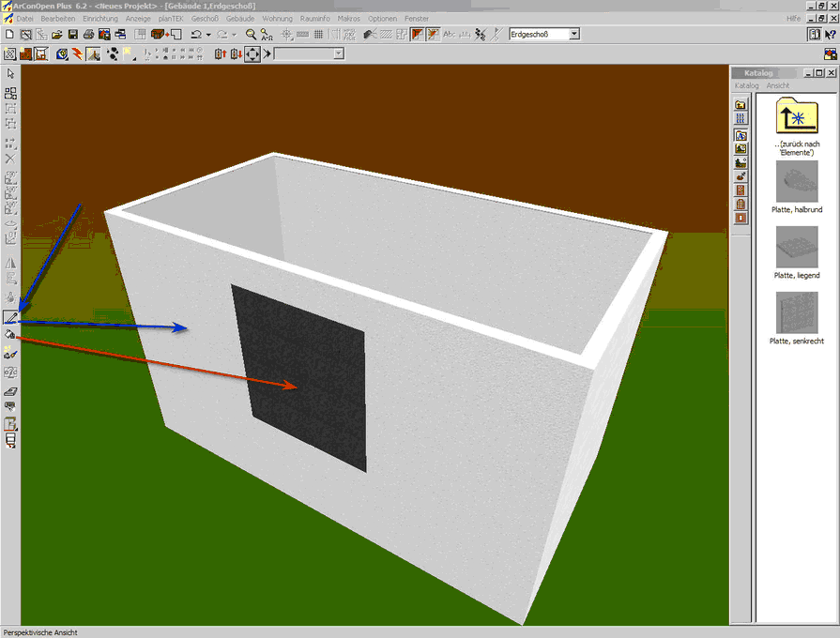The height and width of the screenshot is (638, 840).
Task: Click the printer icon in toolbar
Action: (x=89, y=35)
